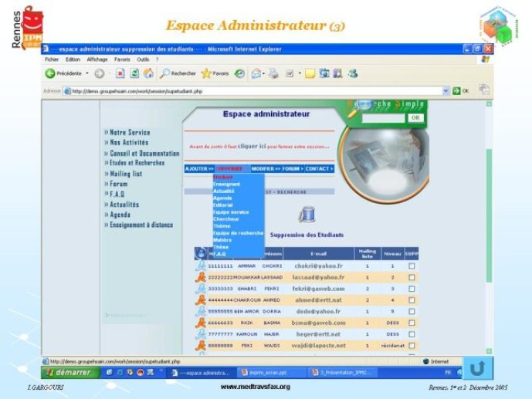Viewport: 532px width, 399px height.
Task: Click the Print toolbar icon
Action: point(273,73)
